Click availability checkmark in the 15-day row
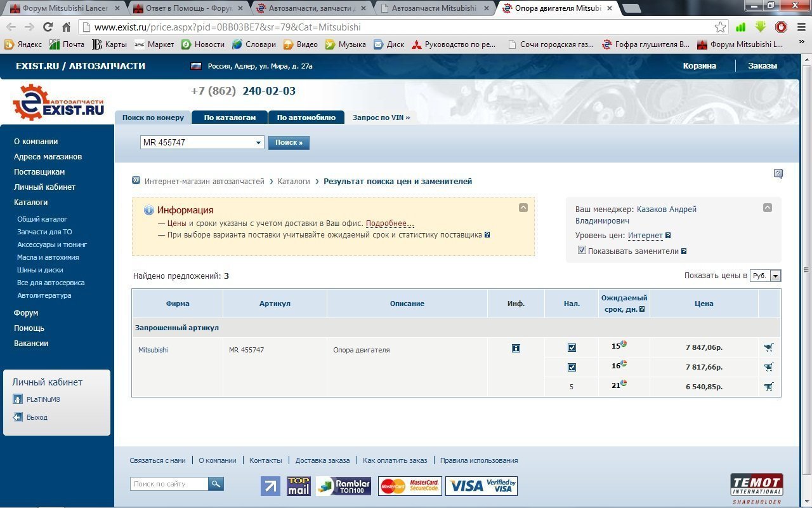The height and width of the screenshot is (508, 812). 572,348
